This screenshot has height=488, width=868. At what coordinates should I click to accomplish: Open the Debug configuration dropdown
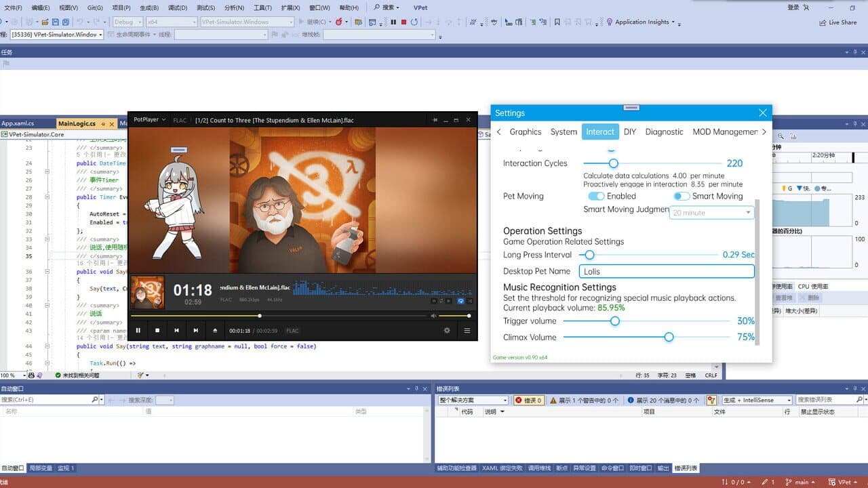128,22
